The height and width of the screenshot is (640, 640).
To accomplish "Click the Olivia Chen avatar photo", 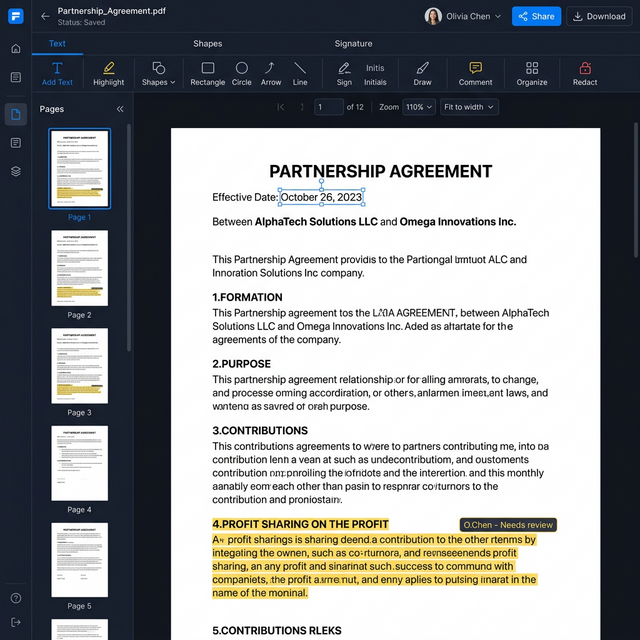I will click(x=433, y=16).
